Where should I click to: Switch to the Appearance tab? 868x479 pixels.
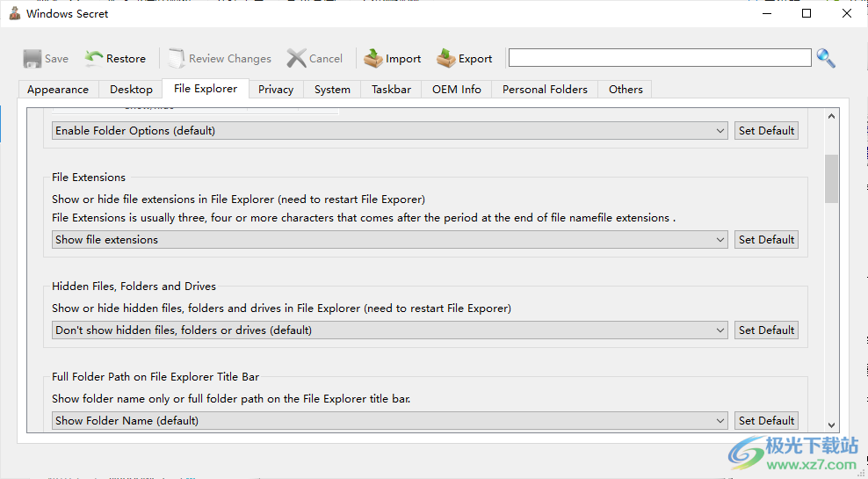[58, 90]
